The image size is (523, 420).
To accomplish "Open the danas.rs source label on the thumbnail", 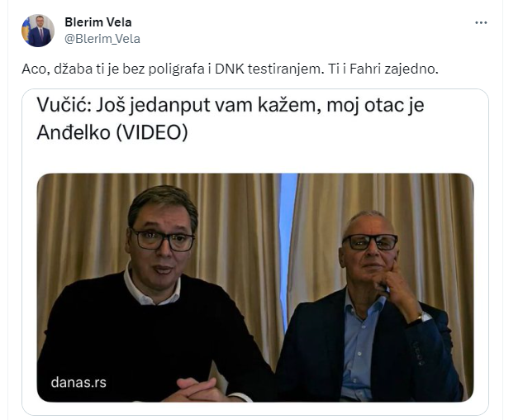I will pos(78,383).
